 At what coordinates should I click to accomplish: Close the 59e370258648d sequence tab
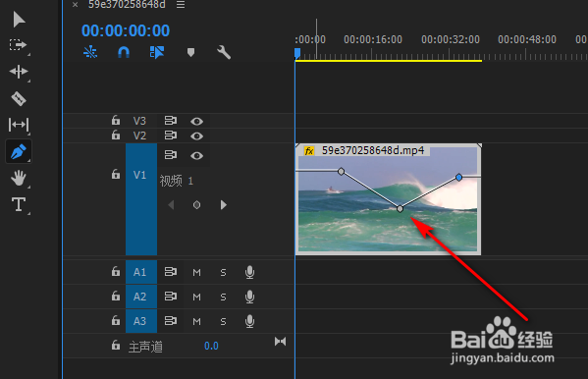(x=75, y=5)
